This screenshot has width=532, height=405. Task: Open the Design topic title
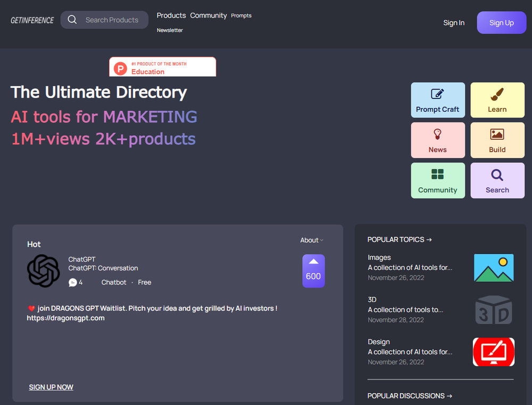click(379, 342)
